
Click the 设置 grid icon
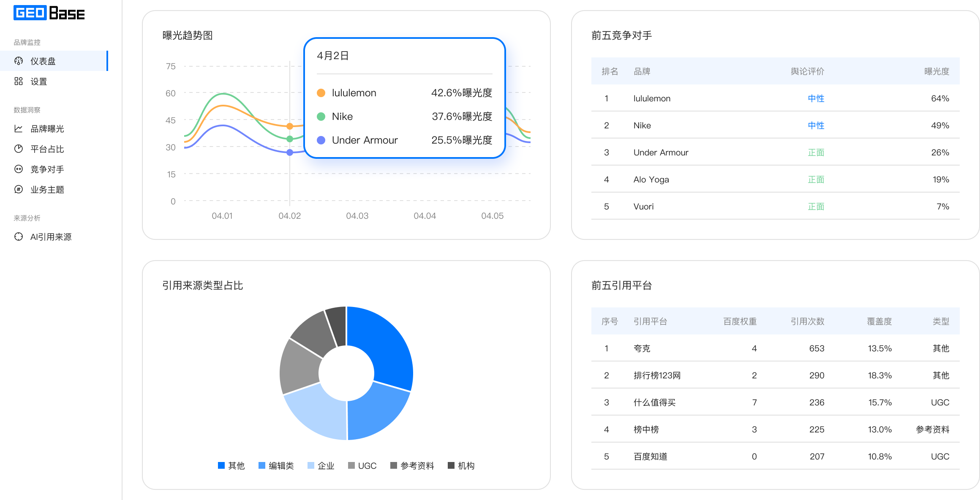coord(19,81)
